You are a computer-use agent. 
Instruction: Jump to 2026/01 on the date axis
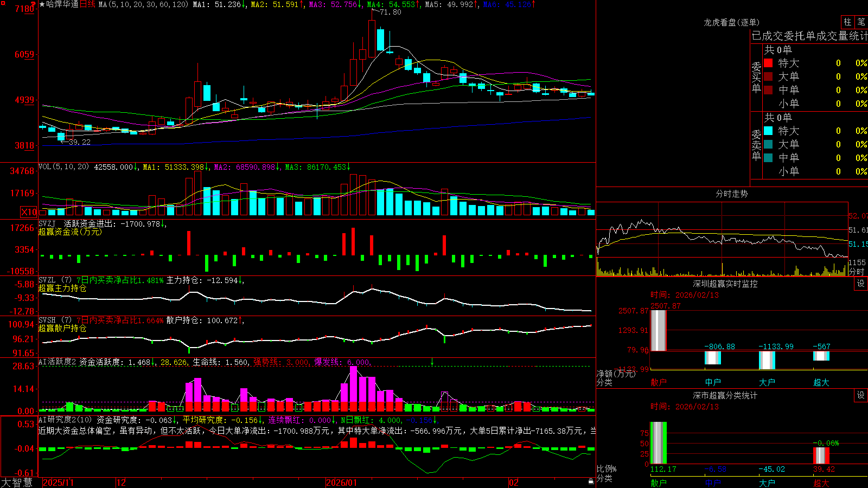(342, 483)
